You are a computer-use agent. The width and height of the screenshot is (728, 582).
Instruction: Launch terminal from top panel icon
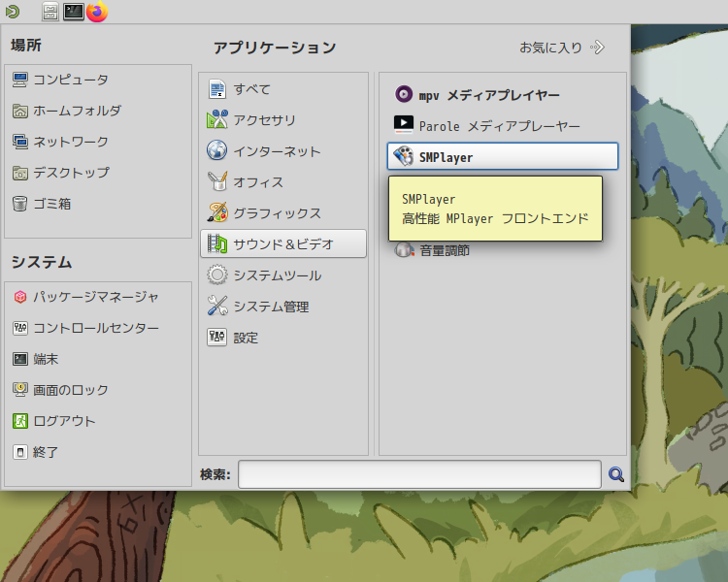(74, 12)
